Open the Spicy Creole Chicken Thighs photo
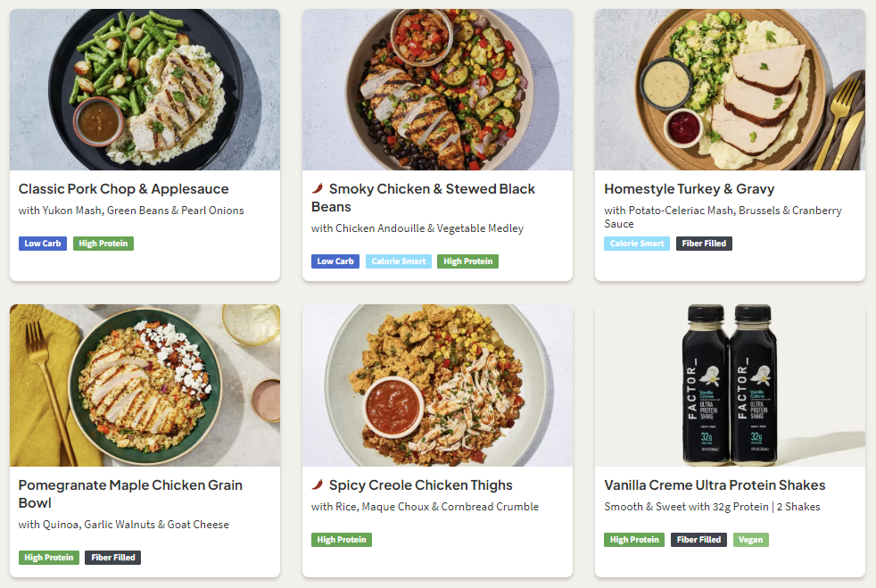This screenshot has height=588, width=876. (437, 385)
